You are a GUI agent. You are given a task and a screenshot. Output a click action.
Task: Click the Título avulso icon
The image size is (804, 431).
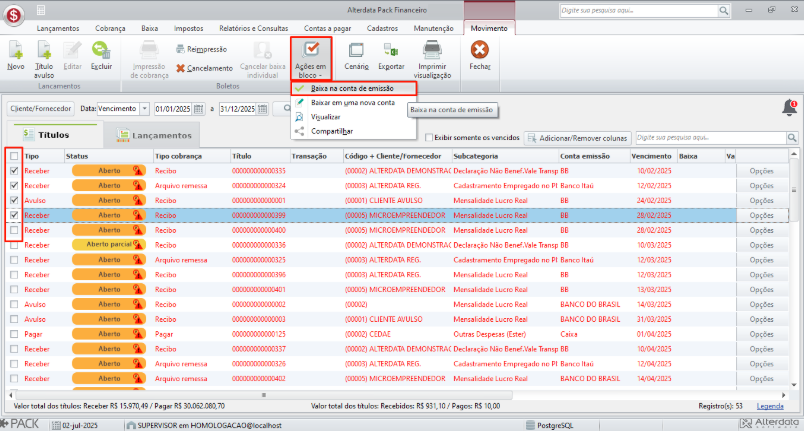pos(44,50)
